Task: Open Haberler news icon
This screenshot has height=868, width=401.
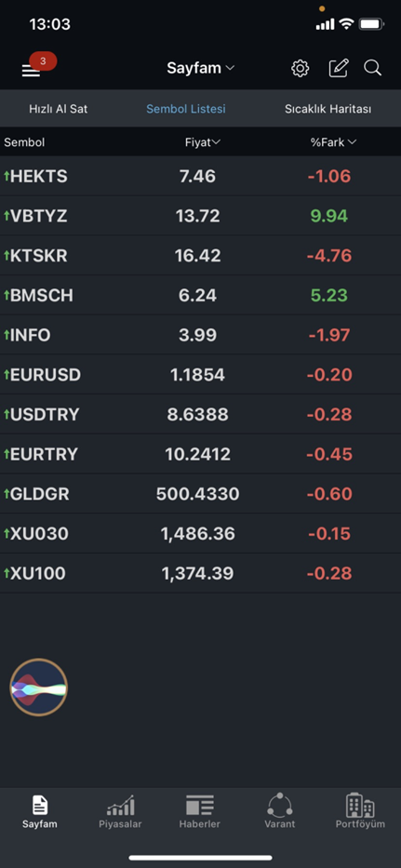Action: pos(200,805)
